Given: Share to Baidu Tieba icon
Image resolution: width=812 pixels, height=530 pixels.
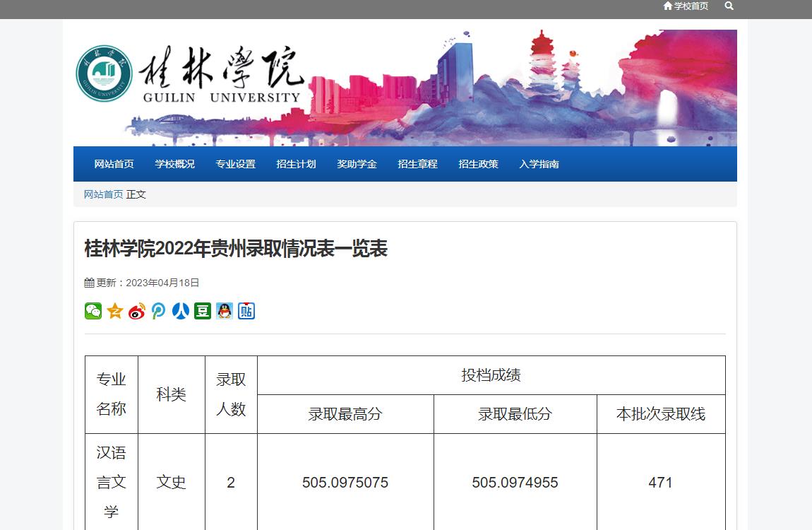Looking at the screenshot, I should click(x=246, y=311).
